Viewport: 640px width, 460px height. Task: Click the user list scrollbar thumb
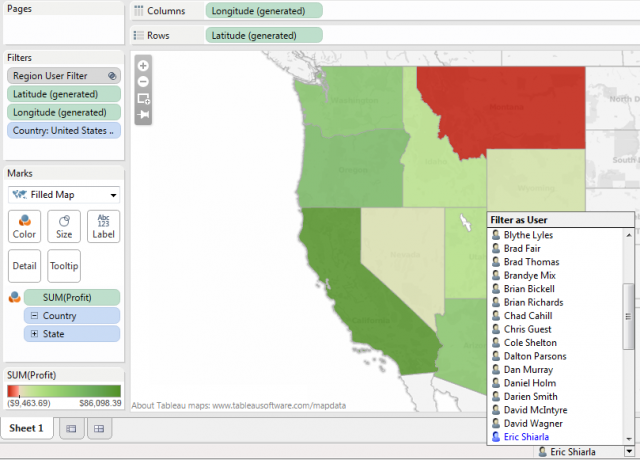pos(628,315)
